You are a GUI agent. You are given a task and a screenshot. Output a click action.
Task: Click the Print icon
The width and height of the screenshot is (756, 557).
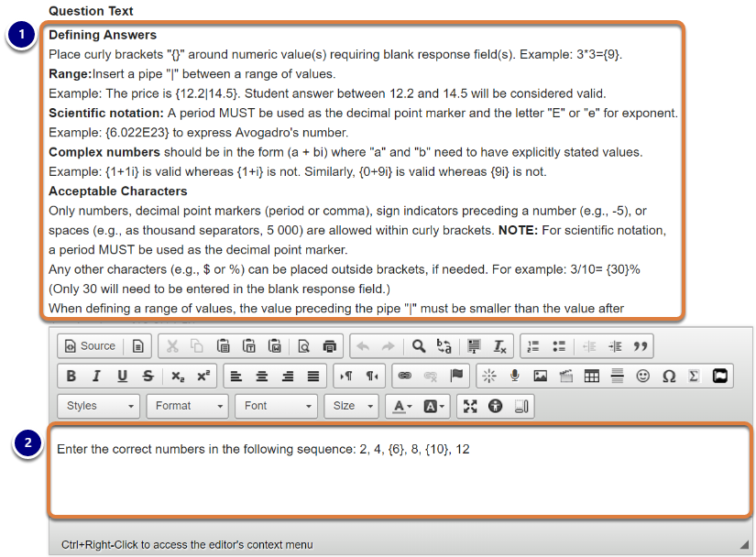[x=329, y=346]
